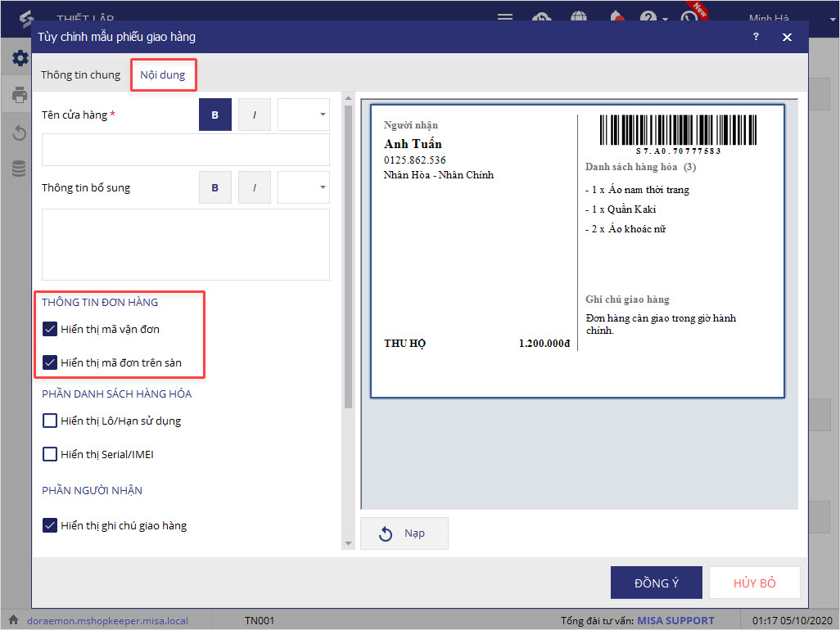Toggle italic for Thông tin bổ sung
Viewport: 840px width, 630px height.
tap(255, 187)
